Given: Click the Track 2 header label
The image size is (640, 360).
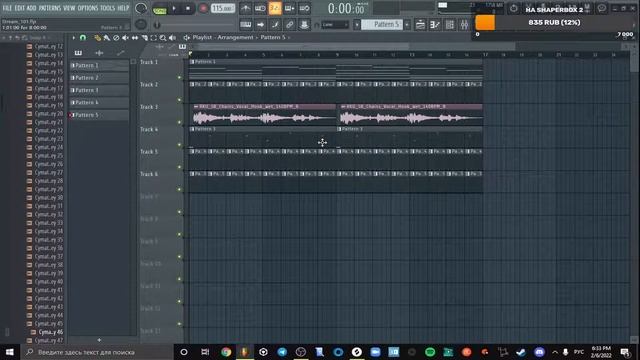Looking at the screenshot, I should pyautogui.click(x=149, y=84).
